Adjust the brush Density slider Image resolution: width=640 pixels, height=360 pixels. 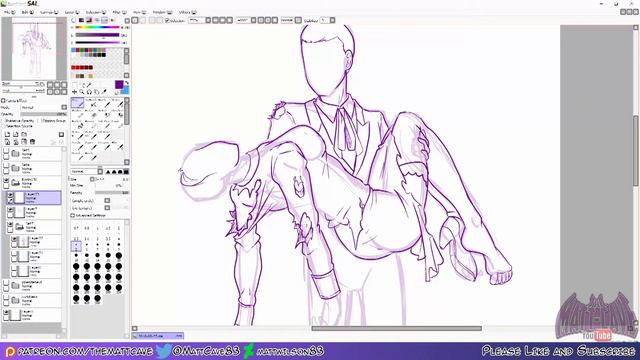[112, 193]
